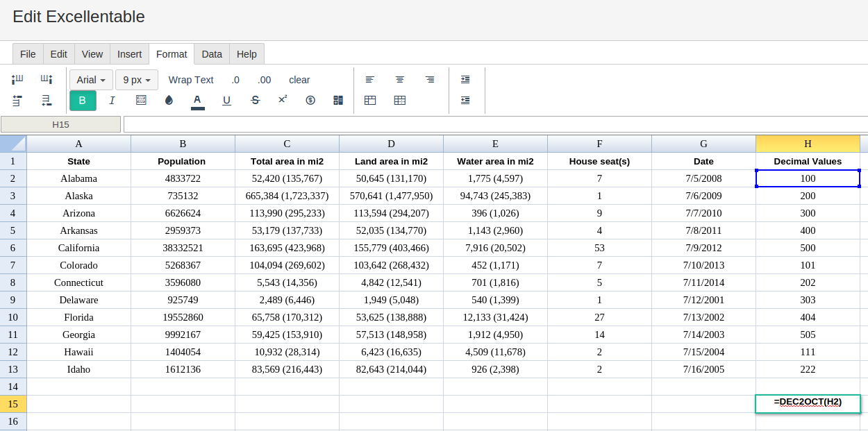Select column H header
This screenshot has width=868, height=431.
(808, 144)
